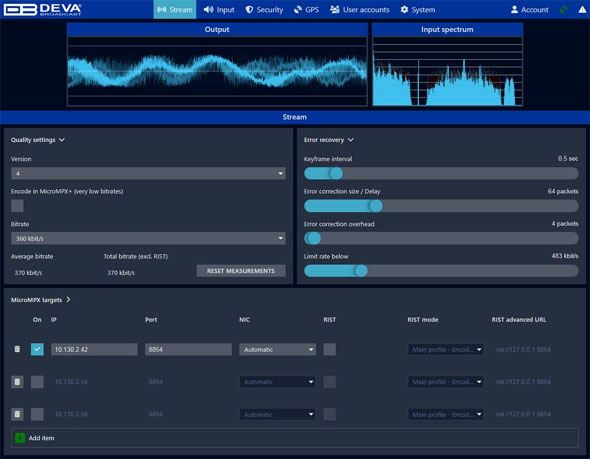Image resolution: width=590 pixels, height=459 pixels.
Task: Click RIST advanced URL for 10.130.2.42
Action: click(523, 350)
